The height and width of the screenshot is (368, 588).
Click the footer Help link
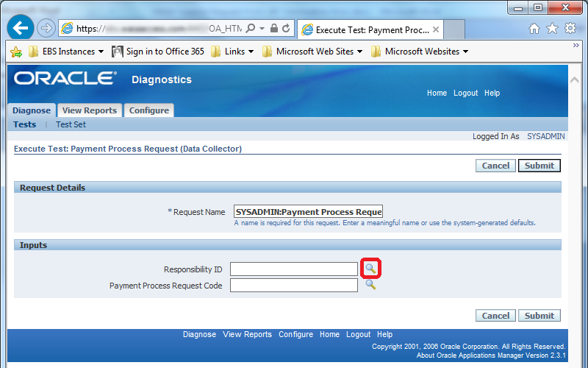tap(384, 334)
